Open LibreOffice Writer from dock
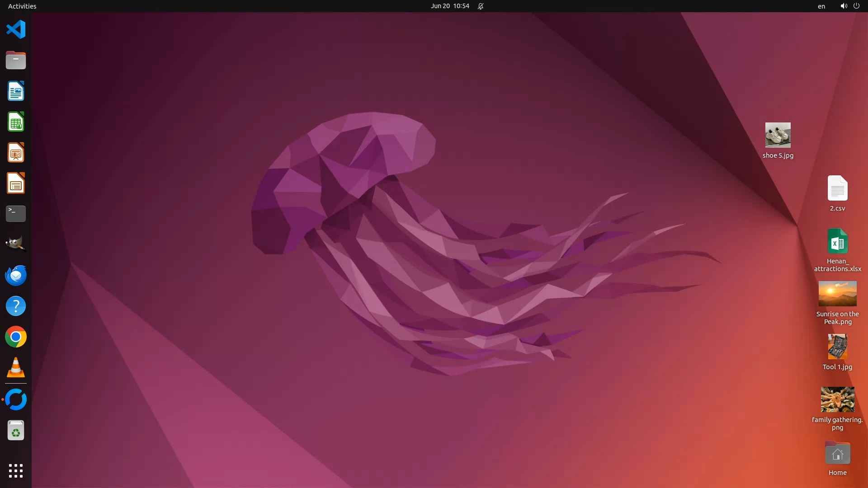 pyautogui.click(x=16, y=91)
